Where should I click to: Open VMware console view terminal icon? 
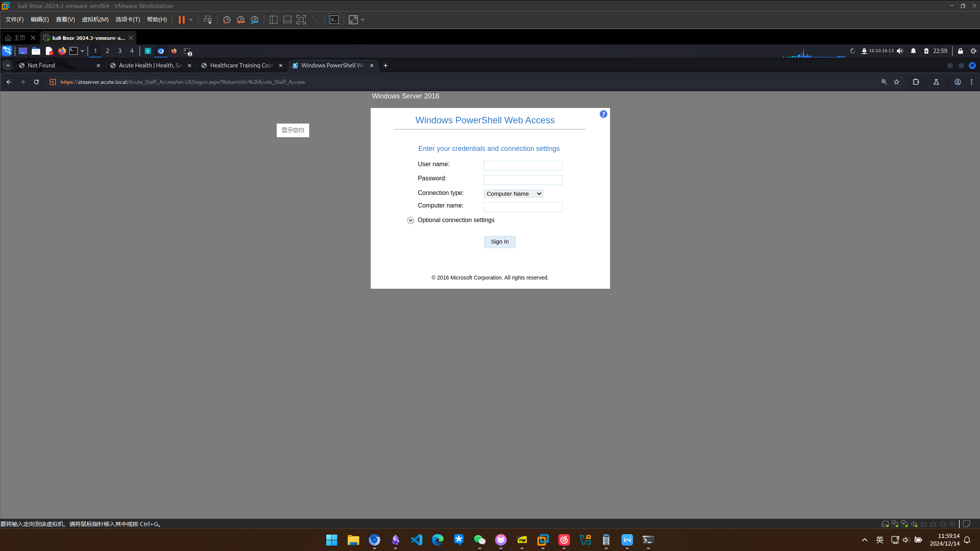334,20
